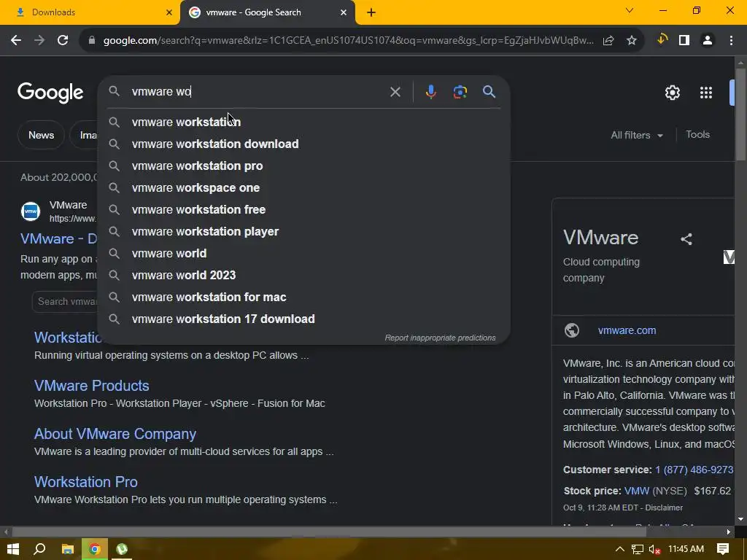This screenshot has width=747, height=560.
Task: Select suggestion 'vmware workstation 17 download'
Action: coord(303,319)
